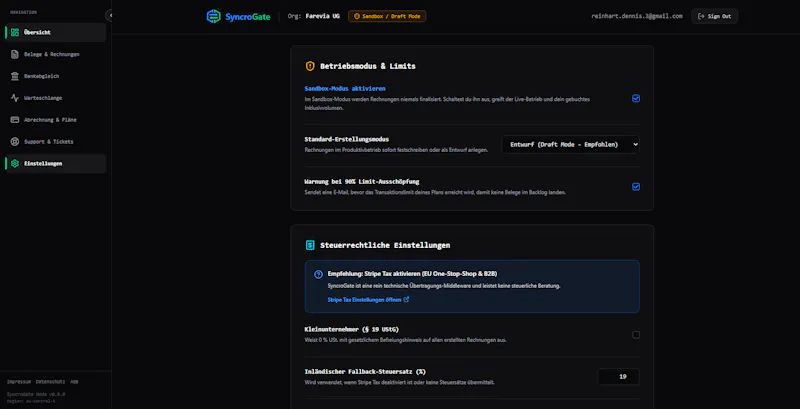800x409 pixels.
Task: Open the AGB footer link
Action: click(x=74, y=382)
